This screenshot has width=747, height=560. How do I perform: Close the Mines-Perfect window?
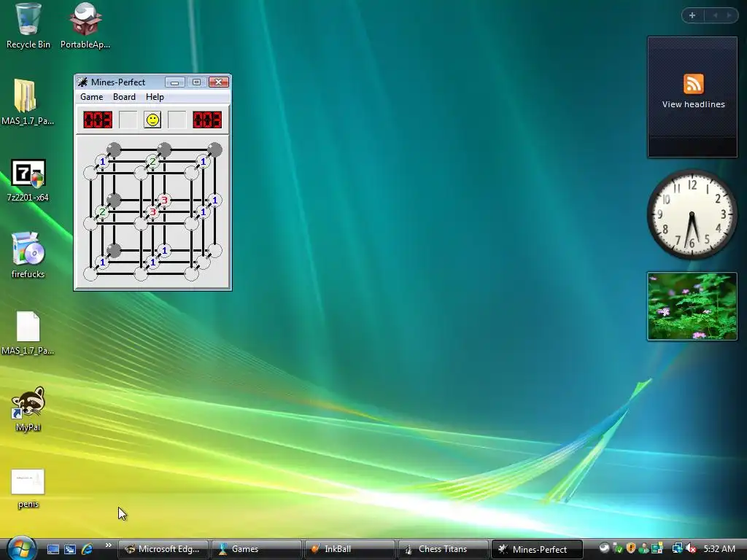[x=219, y=82]
